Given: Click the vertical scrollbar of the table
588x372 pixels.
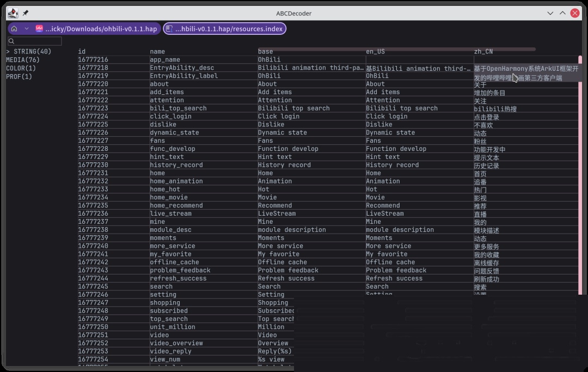Looking at the screenshot, I should pos(580,175).
